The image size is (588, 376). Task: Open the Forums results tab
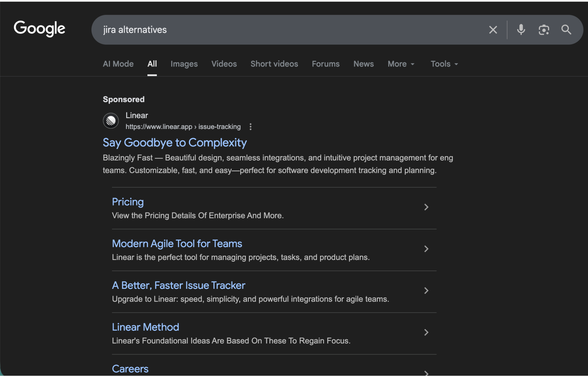[325, 64]
